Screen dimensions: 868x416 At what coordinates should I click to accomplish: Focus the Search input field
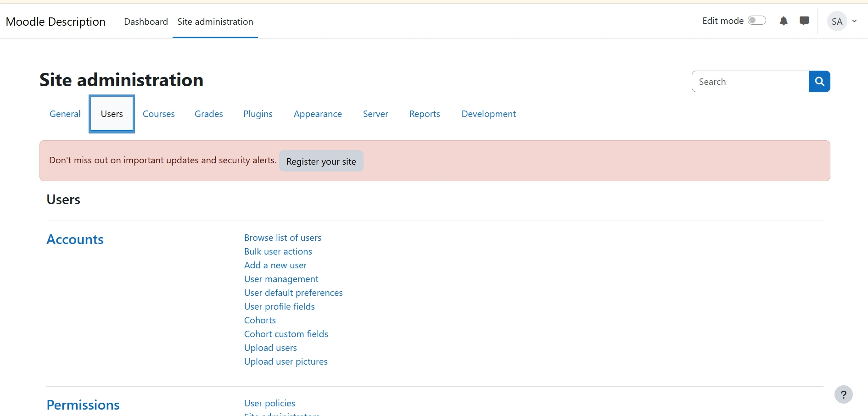tap(750, 82)
